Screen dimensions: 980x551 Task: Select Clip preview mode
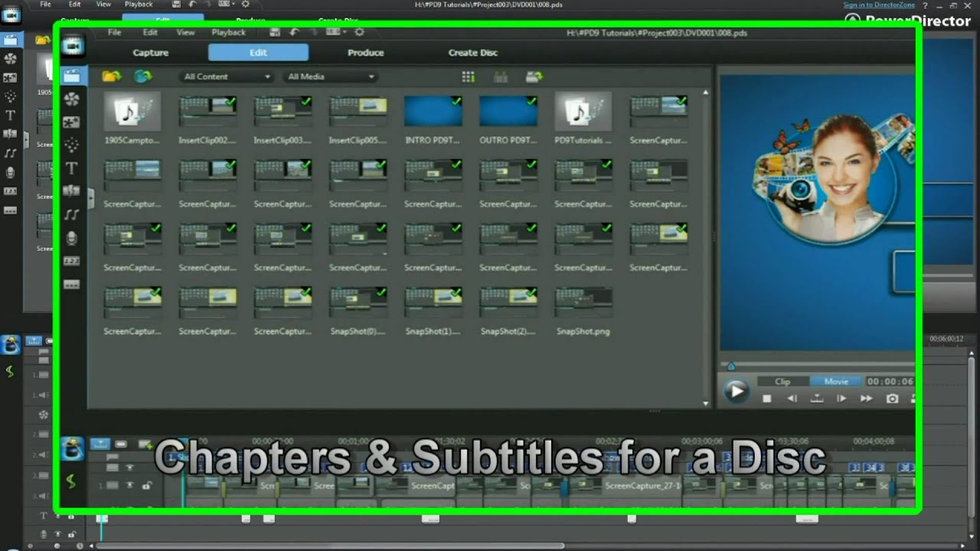pyautogui.click(x=782, y=381)
